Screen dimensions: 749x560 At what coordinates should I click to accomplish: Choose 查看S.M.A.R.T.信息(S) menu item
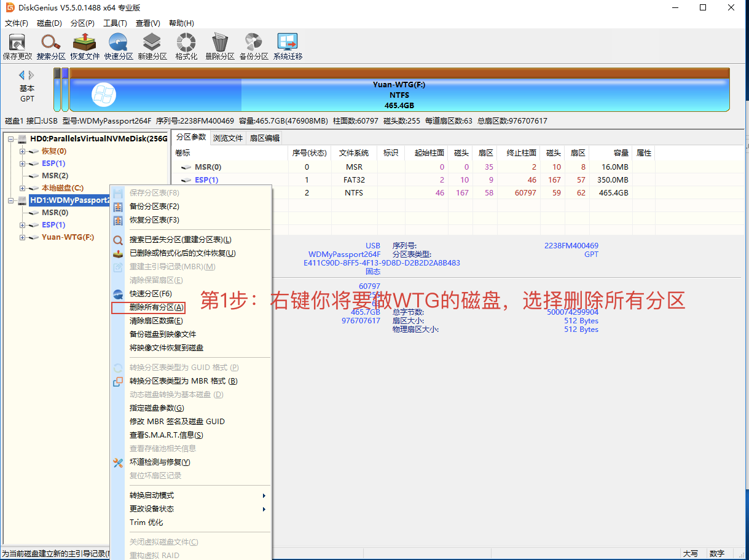click(190, 435)
